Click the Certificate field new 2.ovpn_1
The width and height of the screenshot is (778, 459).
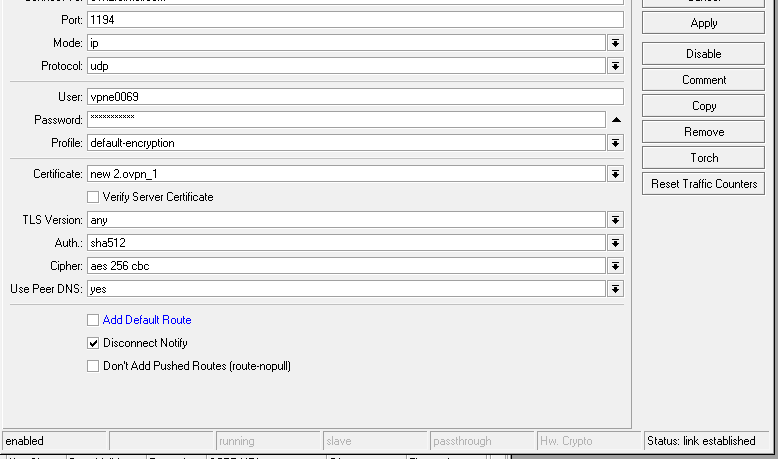(346, 174)
